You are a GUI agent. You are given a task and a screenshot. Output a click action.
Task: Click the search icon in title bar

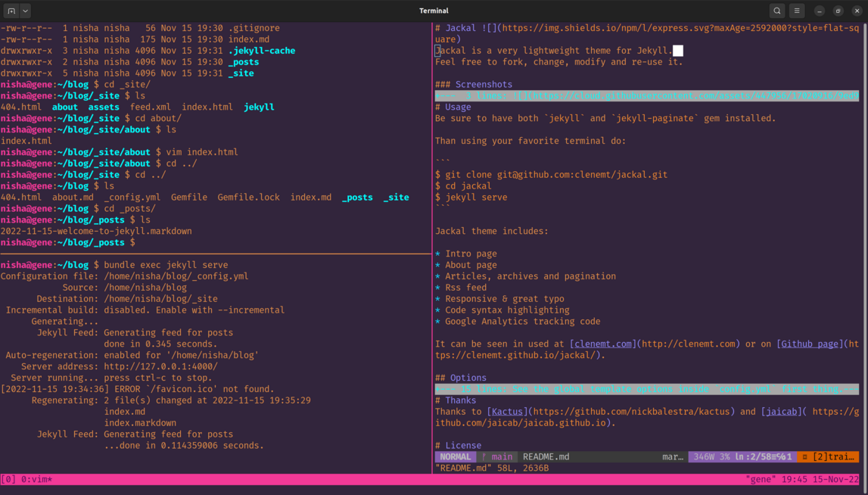[777, 11]
